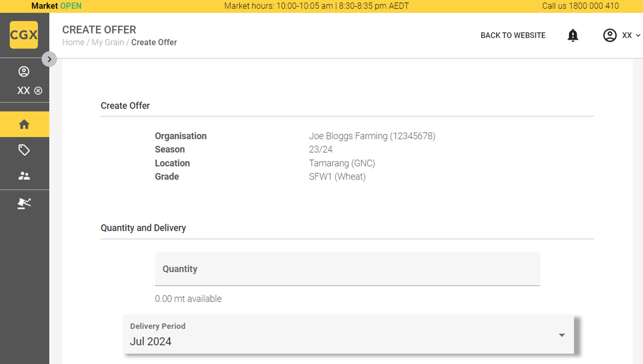Focus the Quantity input field
643x364 pixels.
[347, 269]
